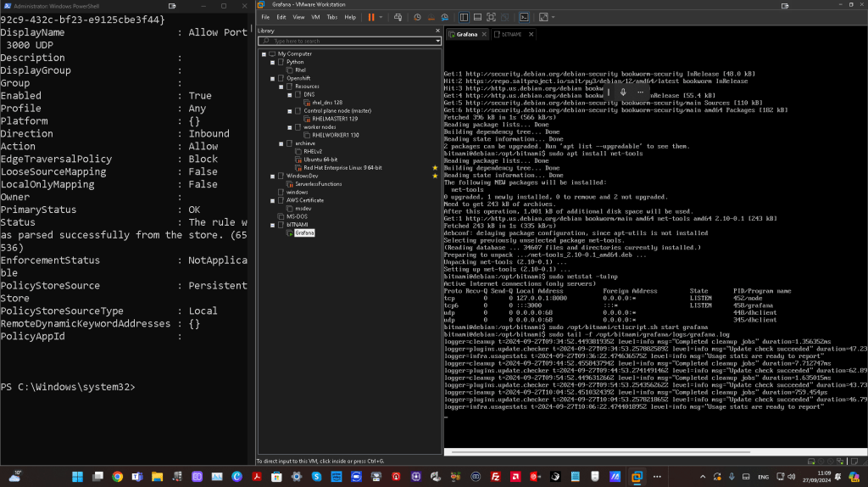Show hidden system tray icons chevron
The width and height of the screenshot is (868, 487).
[703, 477]
